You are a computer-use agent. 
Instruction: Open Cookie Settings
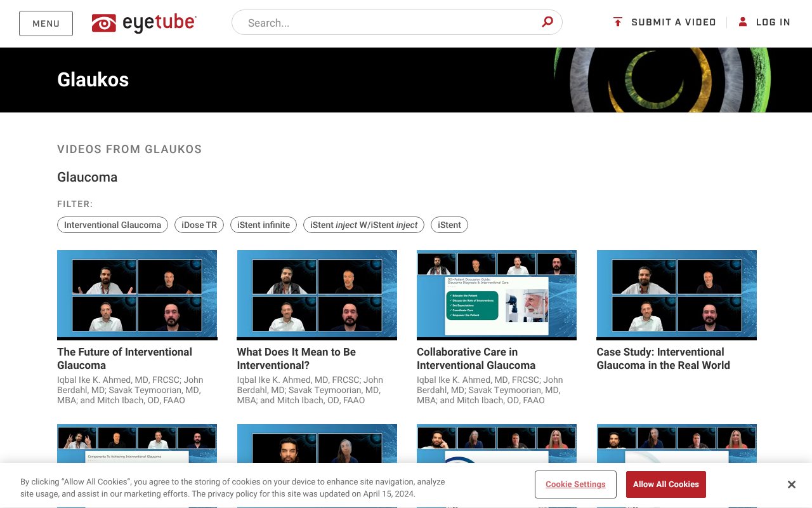[575, 484]
